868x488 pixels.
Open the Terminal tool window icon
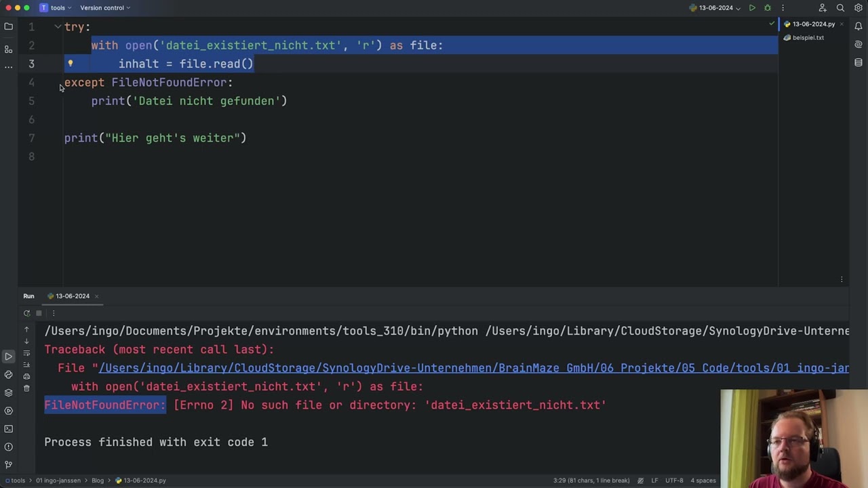[x=8, y=428]
